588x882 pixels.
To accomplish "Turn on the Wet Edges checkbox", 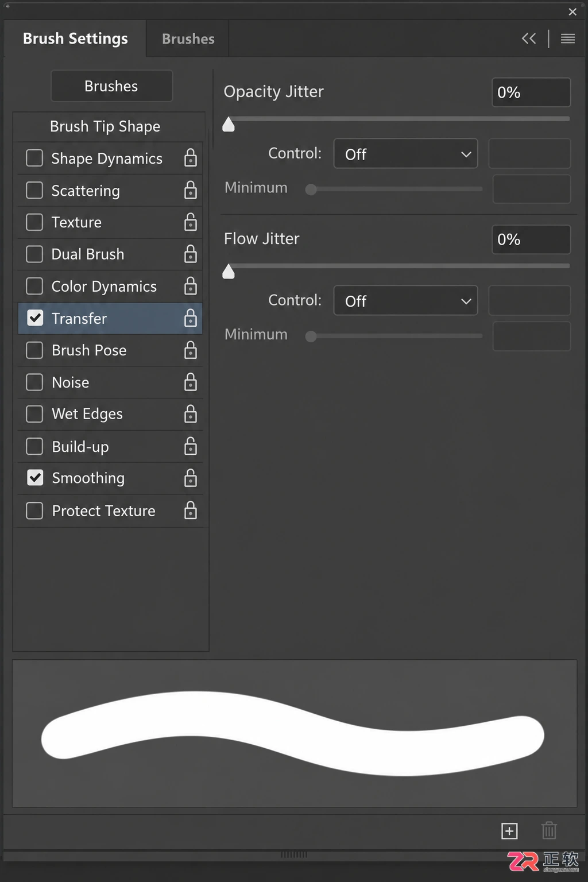I will click(34, 414).
